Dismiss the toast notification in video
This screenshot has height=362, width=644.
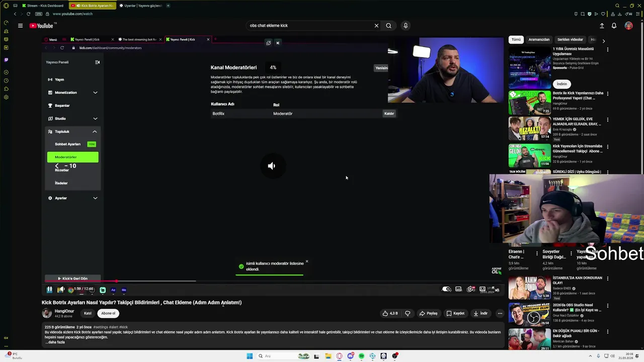click(307, 261)
